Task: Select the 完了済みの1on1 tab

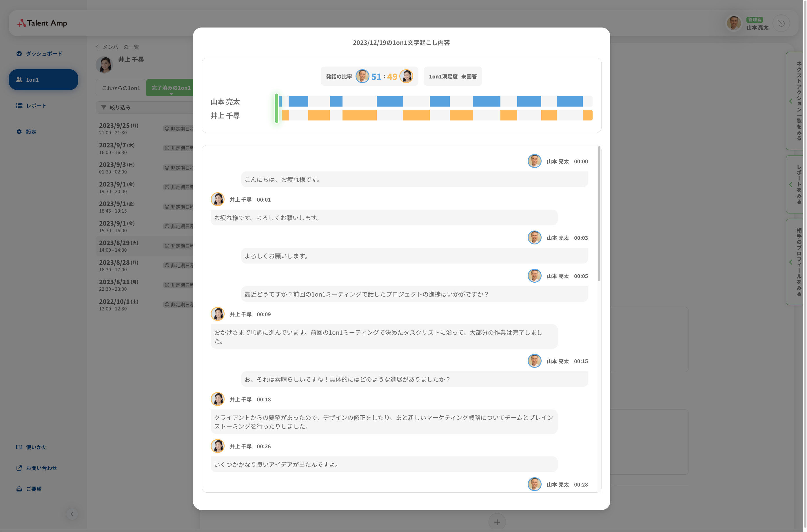Action: coord(171,88)
